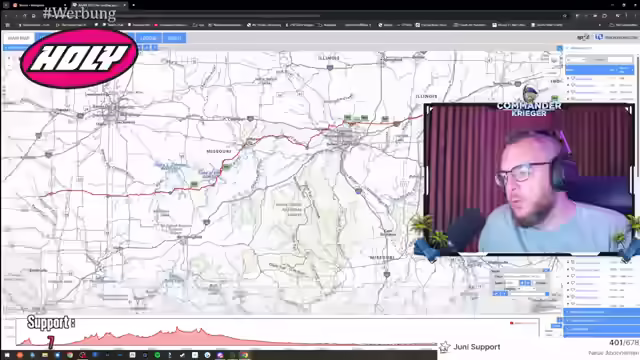The width and height of the screenshot is (640, 360).
Task: Click the search field in right panel
Action: click(x=620, y=60)
